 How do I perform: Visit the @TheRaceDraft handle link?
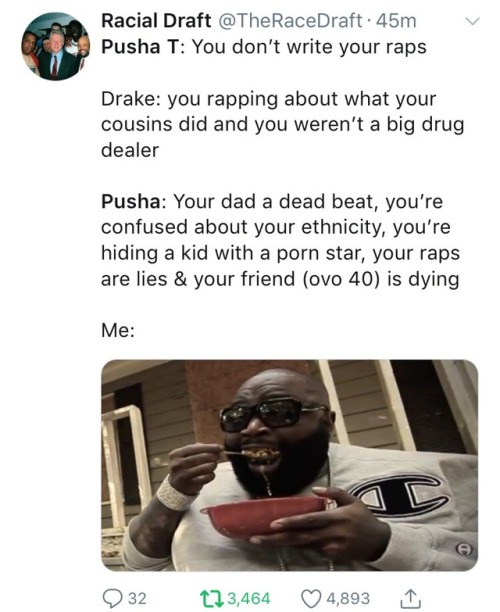pos(290,21)
